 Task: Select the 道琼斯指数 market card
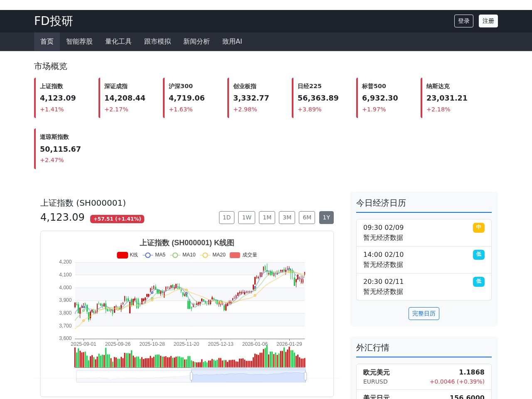61,149
